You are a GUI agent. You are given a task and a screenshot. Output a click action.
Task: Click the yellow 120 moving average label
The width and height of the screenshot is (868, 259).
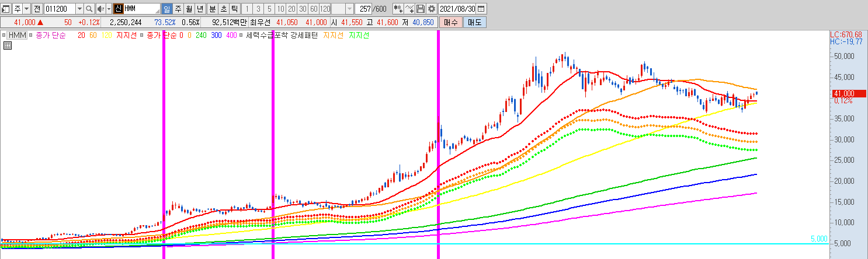pos(106,36)
